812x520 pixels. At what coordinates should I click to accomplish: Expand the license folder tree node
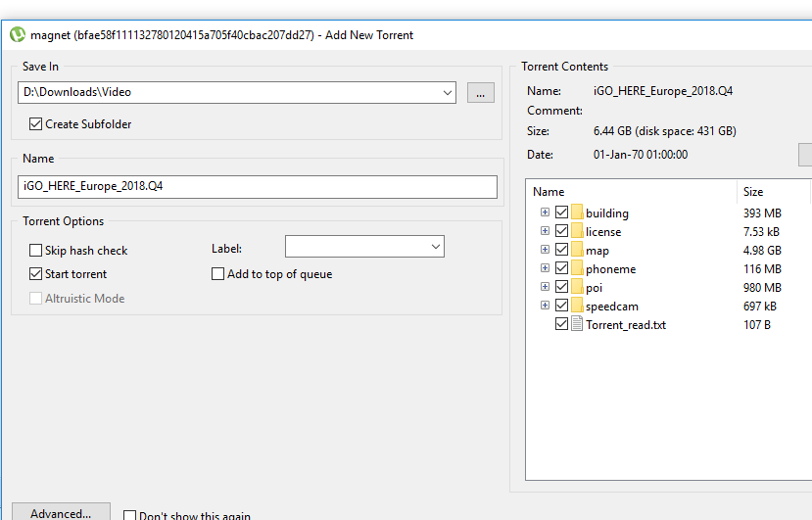545,230
